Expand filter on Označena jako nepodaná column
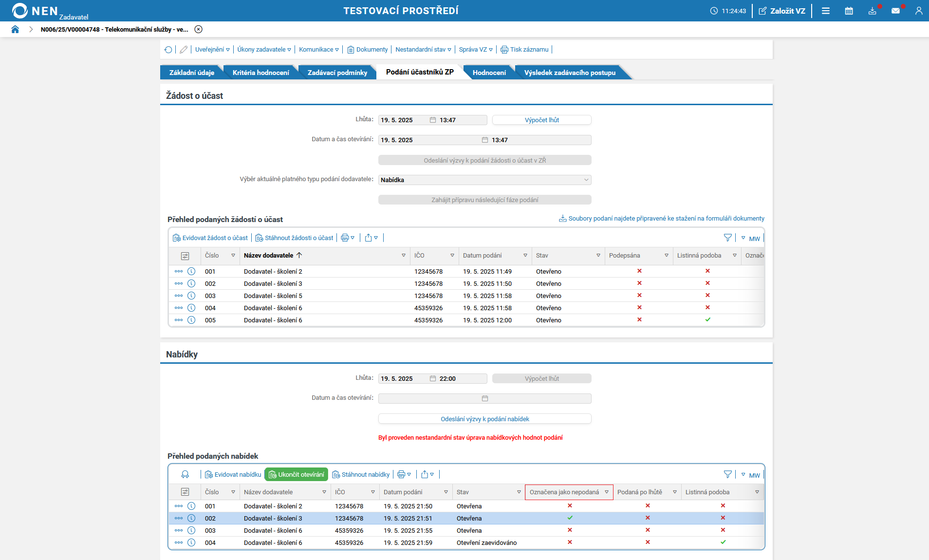 click(x=607, y=492)
